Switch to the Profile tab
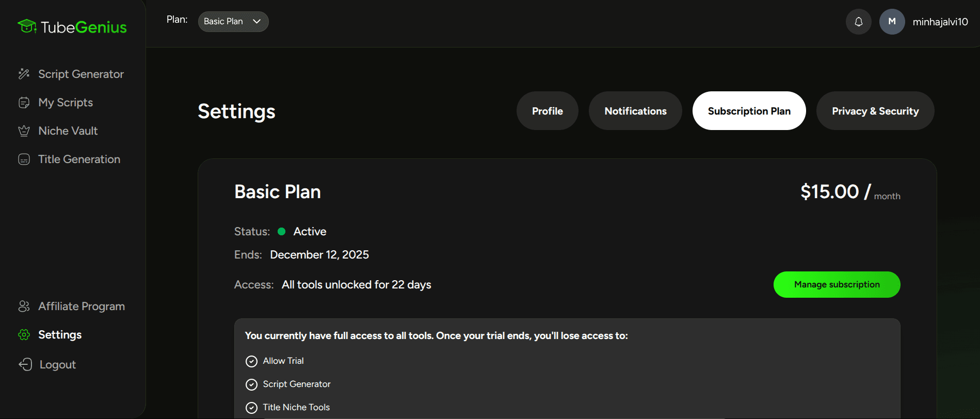 point(547,111)
